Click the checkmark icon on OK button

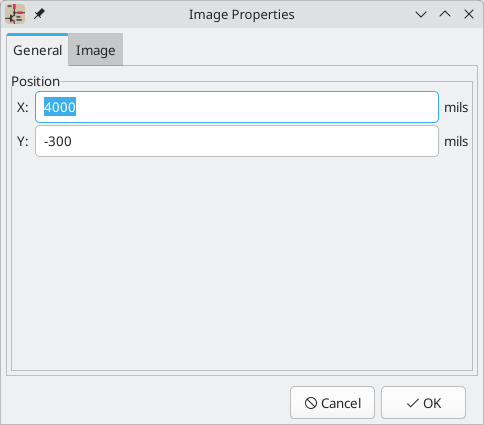click(x=413, y=403)
